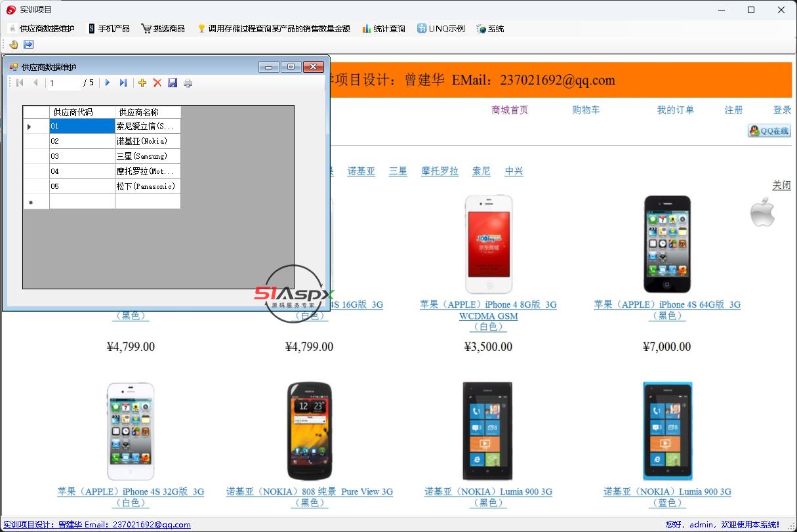Screen dimensions: 797x532
Task: Open the 手机产品 menu
Action: [109, 29]
